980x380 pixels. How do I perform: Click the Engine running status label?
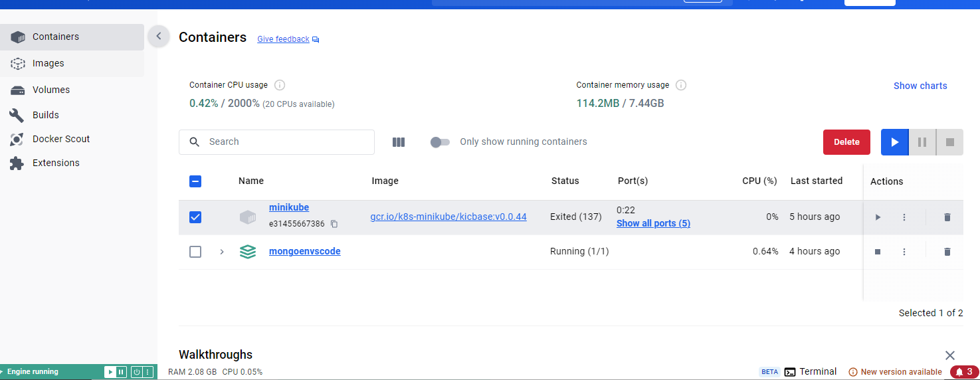click(x=33, y=372)
